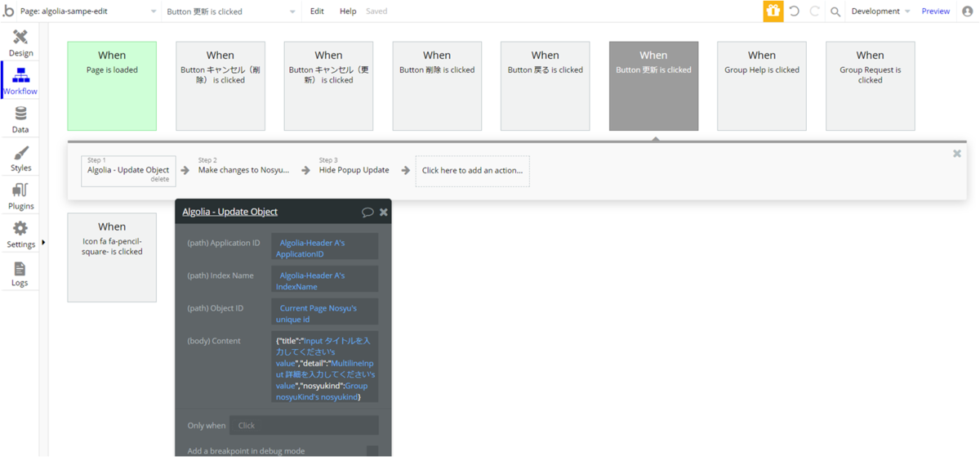The height and width of the screenshot is (457, 980).
Task: Select Step 3 Hide Popup Update
Action: click(354, 170)
